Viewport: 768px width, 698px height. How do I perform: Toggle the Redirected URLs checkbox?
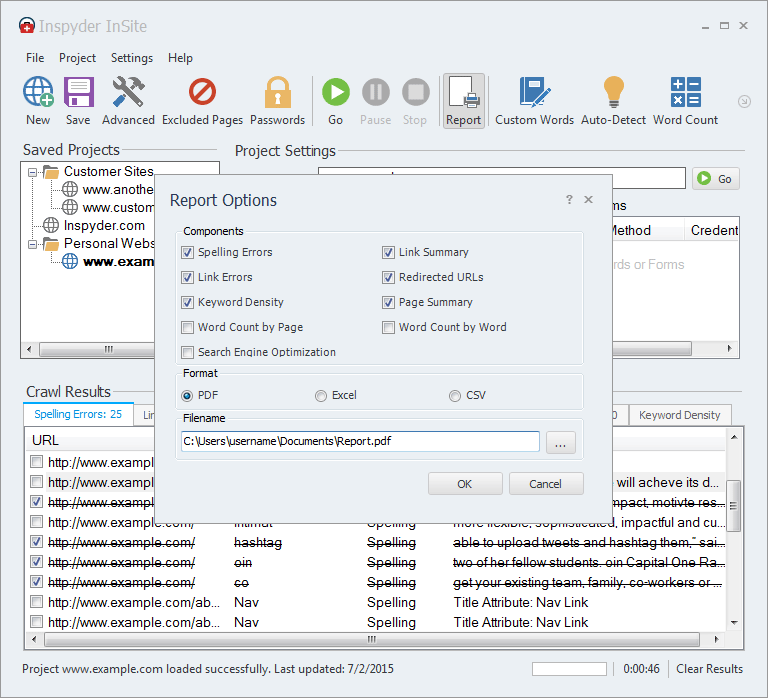tap(388, 277)
